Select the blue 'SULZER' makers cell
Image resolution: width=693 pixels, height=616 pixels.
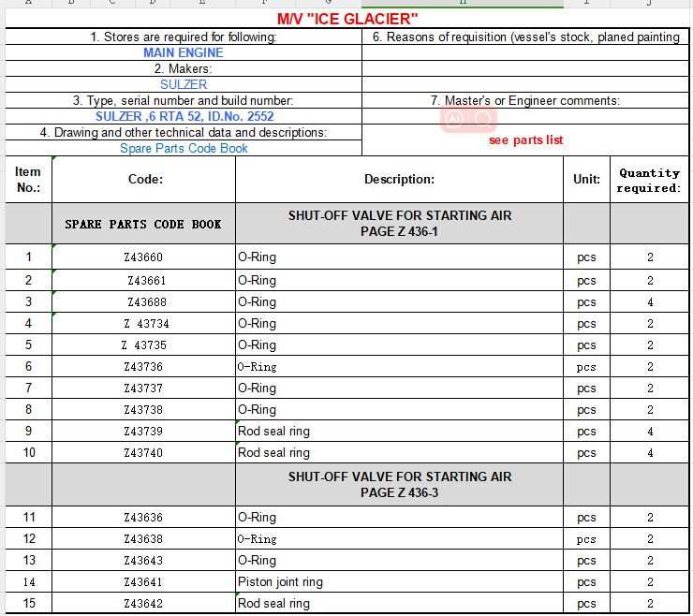pos(184,84)
